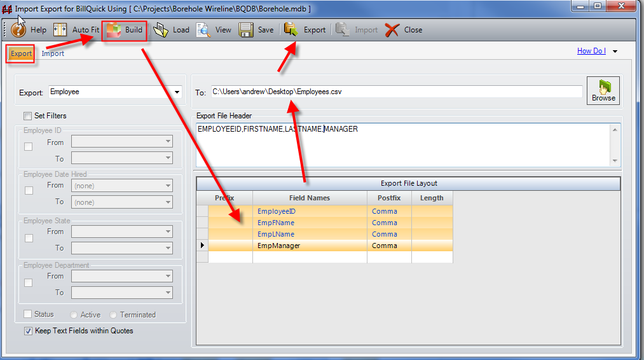
Task: Open the Employee ID From dropdown
Action: click(x=122, y=142)
